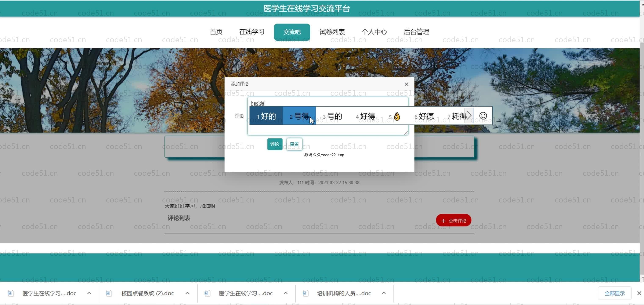Open 后台管理 nav item

416,32
